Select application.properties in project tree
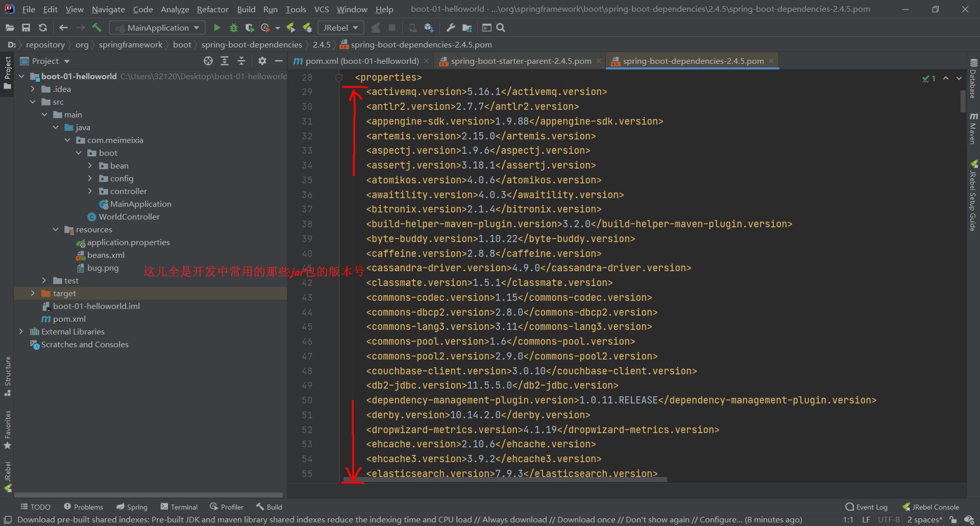Screen dimensions: 980x526 point(128,242)
